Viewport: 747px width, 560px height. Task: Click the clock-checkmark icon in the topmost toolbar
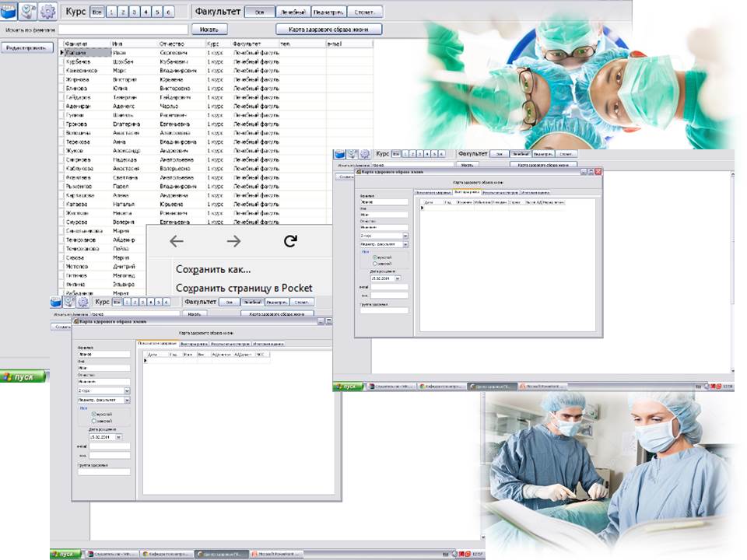click(x=29, y=12)
